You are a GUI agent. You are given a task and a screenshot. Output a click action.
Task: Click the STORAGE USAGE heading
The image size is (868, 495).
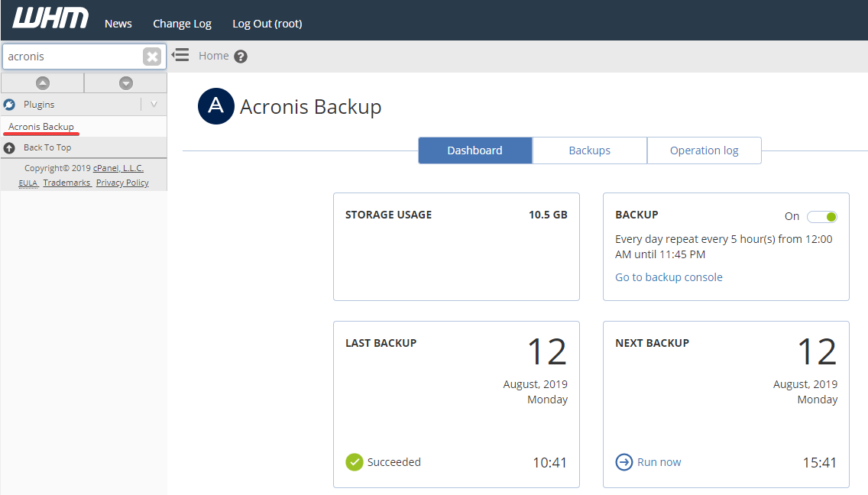(389, 215)
